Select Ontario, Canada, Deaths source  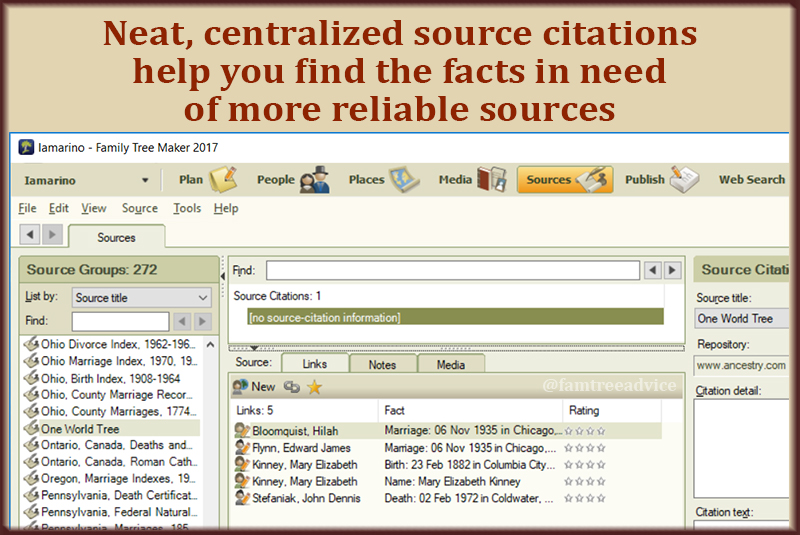[x=110, y=445]
